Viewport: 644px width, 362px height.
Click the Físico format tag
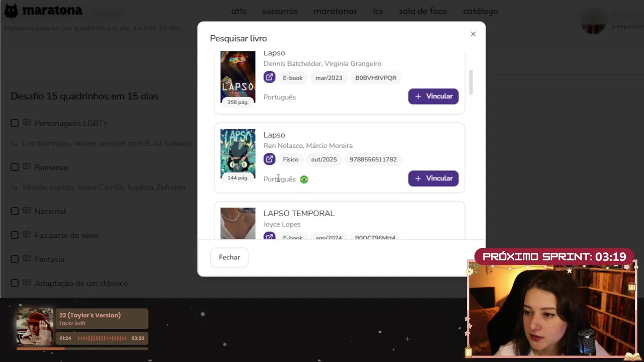[290, 159]
